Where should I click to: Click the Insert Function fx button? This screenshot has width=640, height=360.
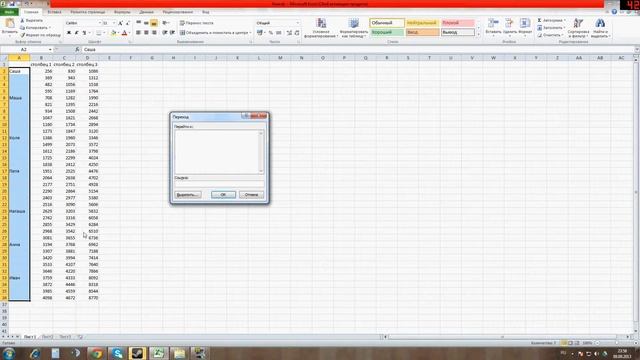[77, 49]
